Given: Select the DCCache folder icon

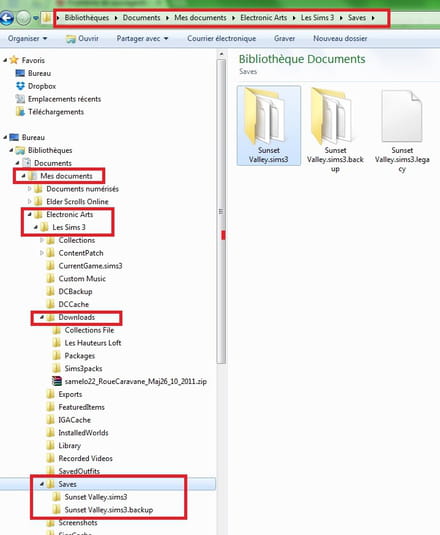Looking at the screenshot, I should (x=50, y=304).
